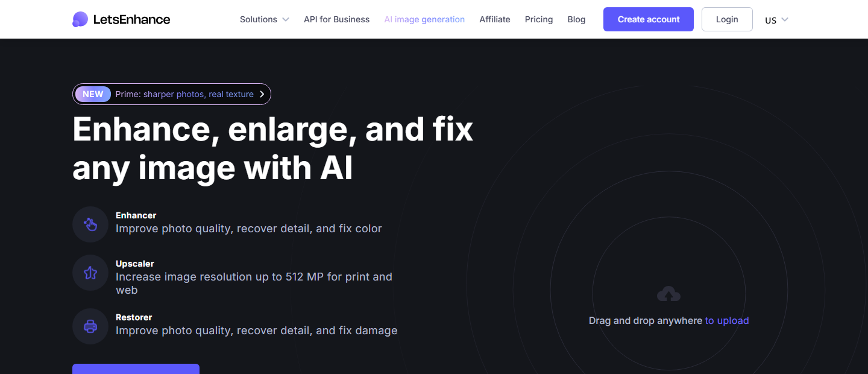Click 'Drag and drop anywhere' text
This screenshot has height=374, width=868.
(646, 321)
